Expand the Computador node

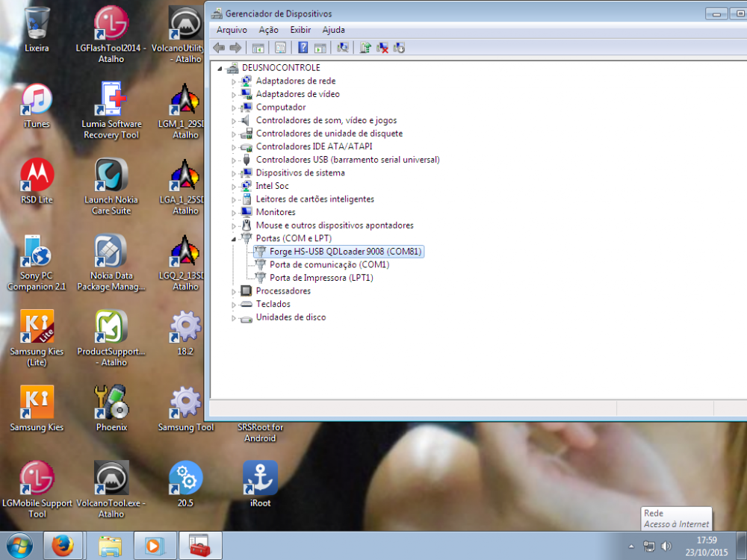[x=233, y=108]
